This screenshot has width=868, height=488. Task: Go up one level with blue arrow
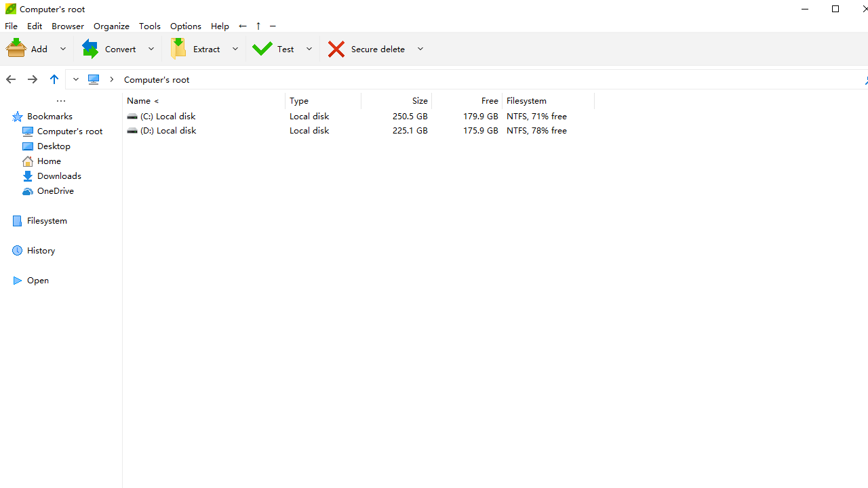54,79
